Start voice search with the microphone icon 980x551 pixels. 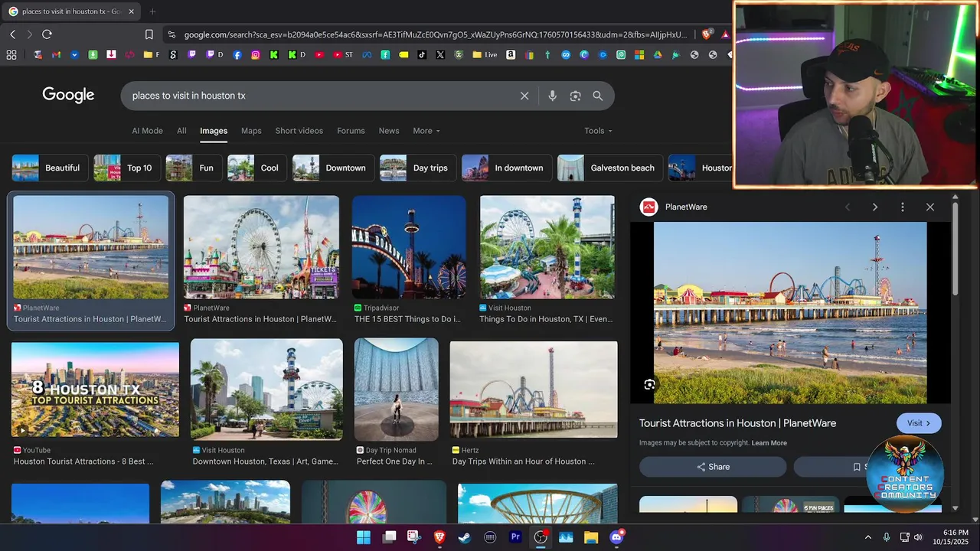pos(552,96)
